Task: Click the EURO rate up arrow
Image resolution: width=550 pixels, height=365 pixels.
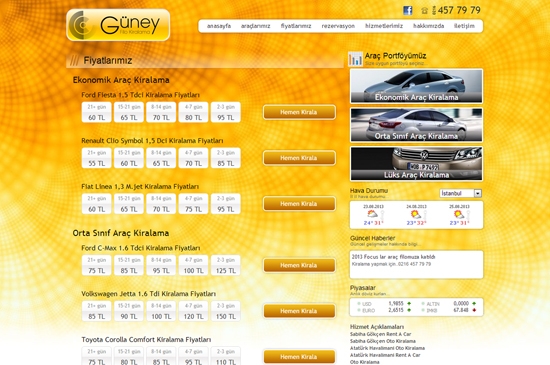Action: (409, 310)
